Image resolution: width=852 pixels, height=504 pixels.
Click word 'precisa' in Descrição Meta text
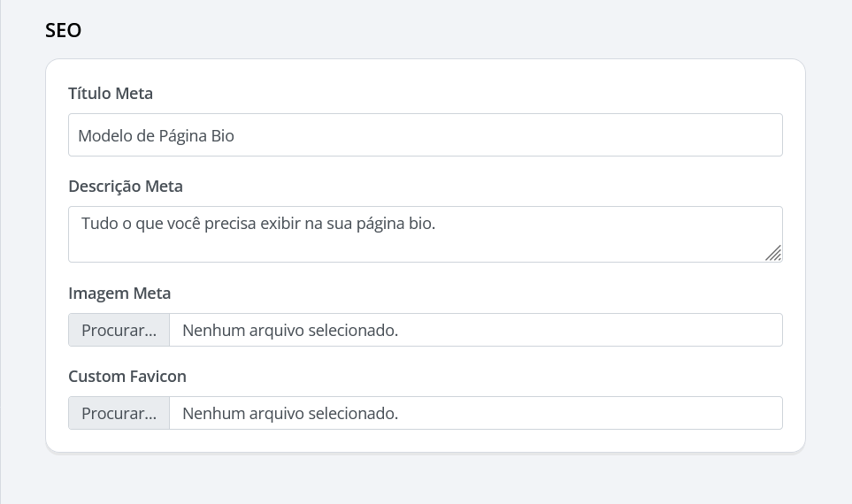click(x=230, y=224)
